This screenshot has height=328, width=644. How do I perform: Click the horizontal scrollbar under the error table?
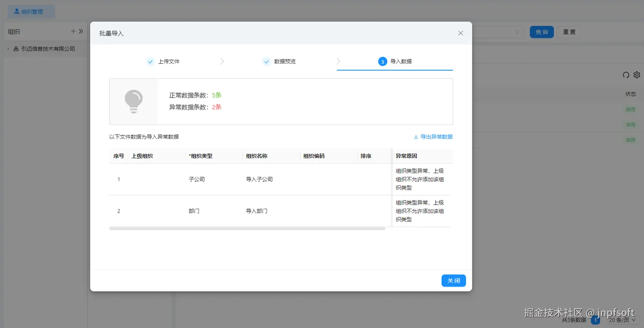247,228
